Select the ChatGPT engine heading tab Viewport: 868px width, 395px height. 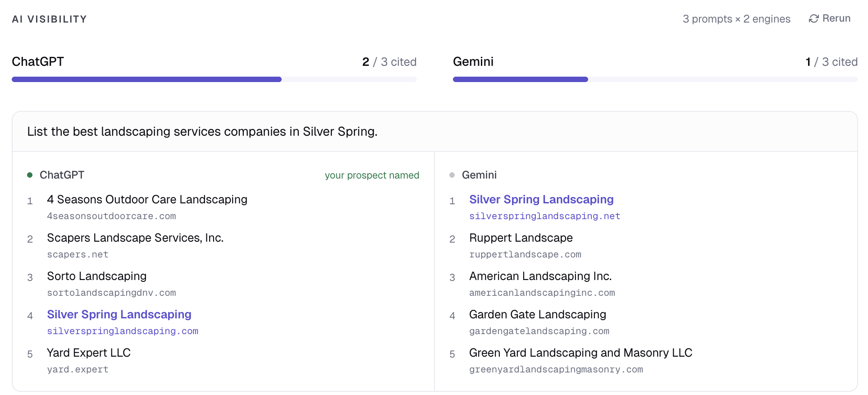pyautogui.click(x=38, y=62)
